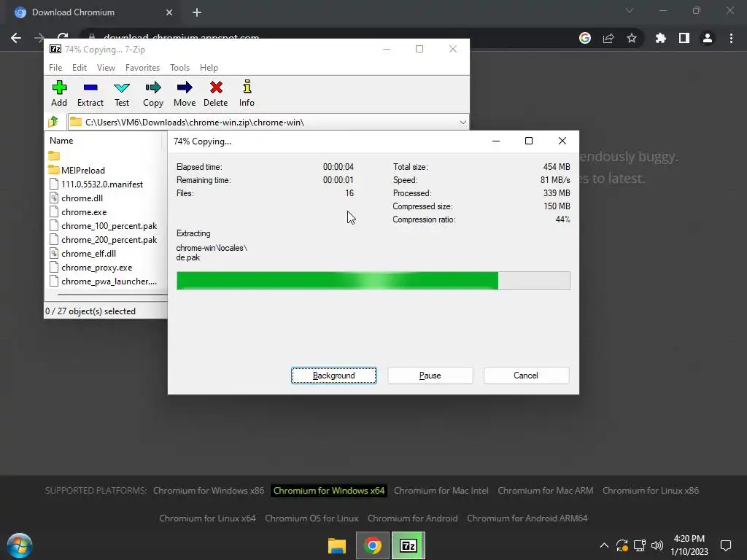Click the Chrome back arrow
This screenshot has width=747, height=560.
coord(16,38)
